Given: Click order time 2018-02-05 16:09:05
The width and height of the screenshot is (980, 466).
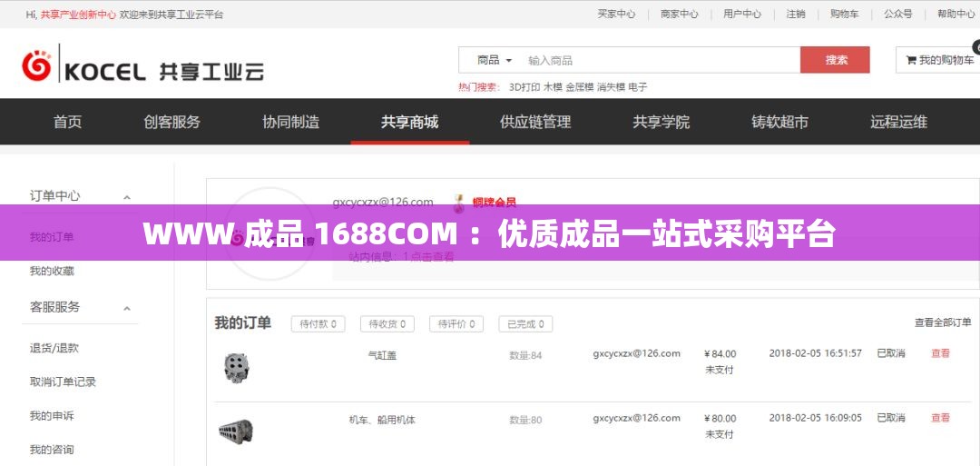Looking at the screenshot, I should (815, 418).
